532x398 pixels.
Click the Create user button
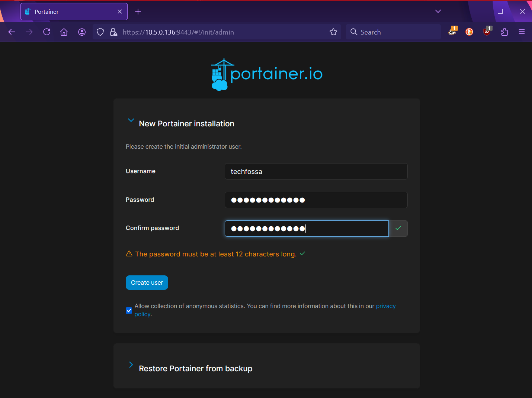tap(147, 282)
